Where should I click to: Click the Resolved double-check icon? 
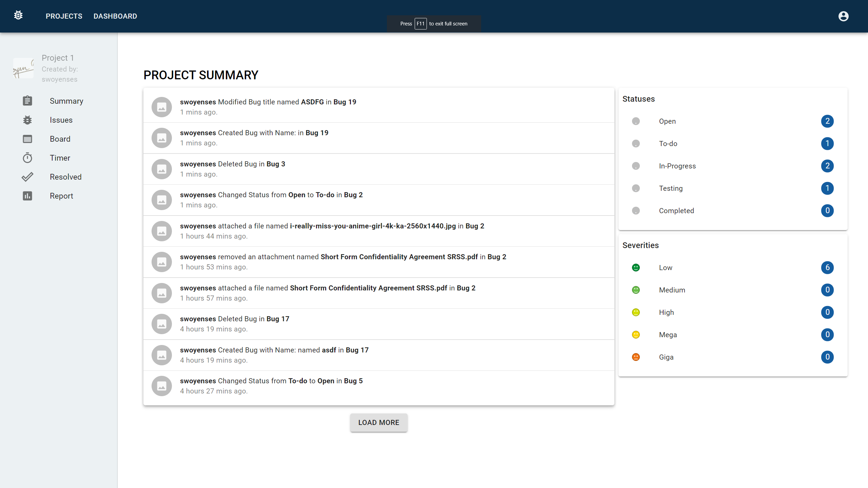coord(27,177)
